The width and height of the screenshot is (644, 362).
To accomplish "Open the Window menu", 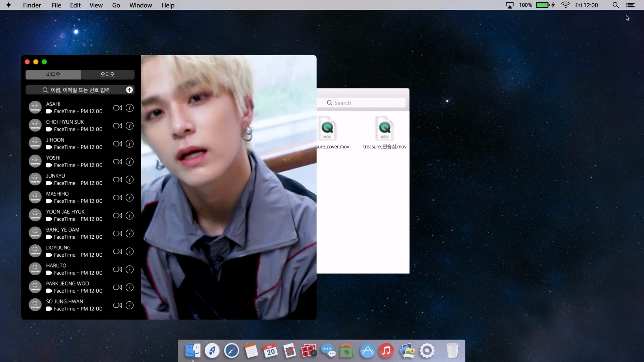I will (141, 5).
